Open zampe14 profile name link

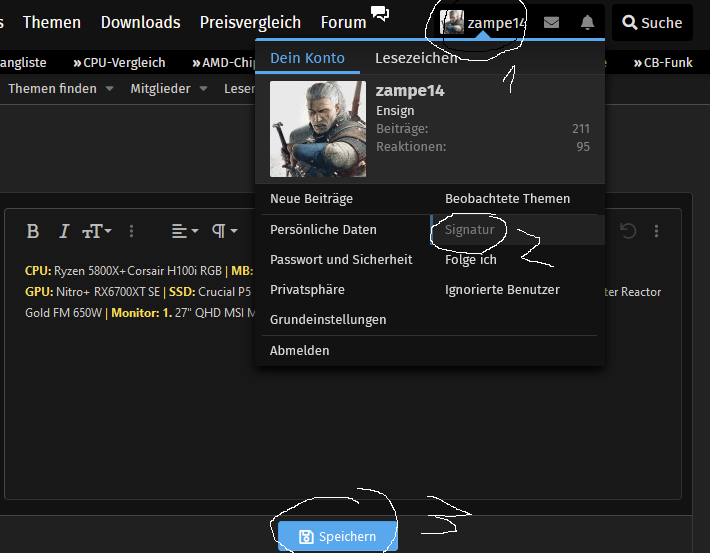pyautogui.click(x=410, y=91)
